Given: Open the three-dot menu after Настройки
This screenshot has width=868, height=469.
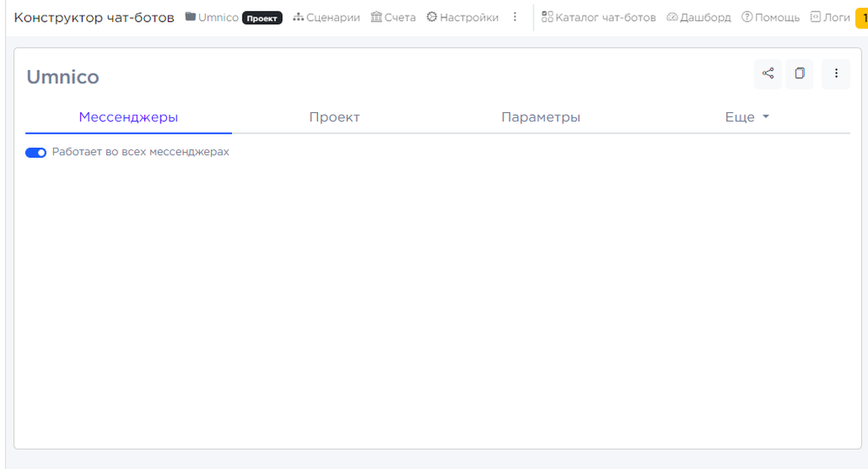Looking at the screenshot, I should point(514,17).
